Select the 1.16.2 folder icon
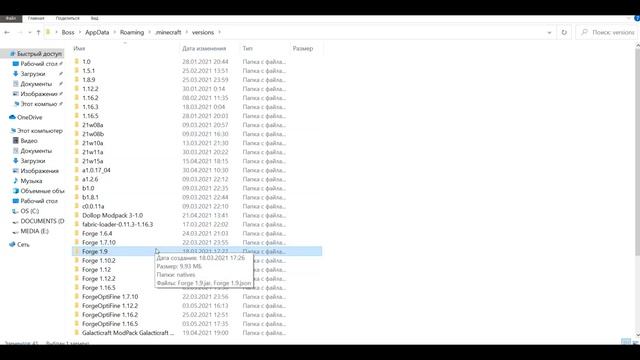Viewport: 640px width, 360px height. pyautogui.click(x=76, y=98)
